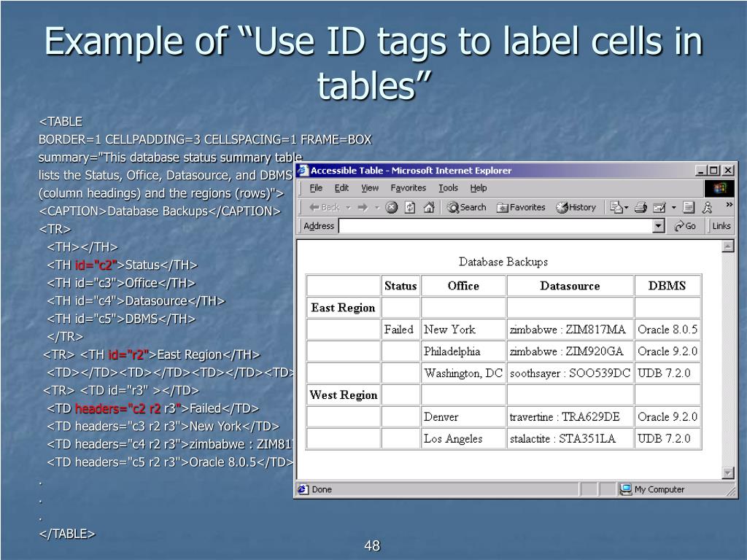This screenshot has width=747, height=560.
Task: Open the View menu
Action: [x=370, y=187]
